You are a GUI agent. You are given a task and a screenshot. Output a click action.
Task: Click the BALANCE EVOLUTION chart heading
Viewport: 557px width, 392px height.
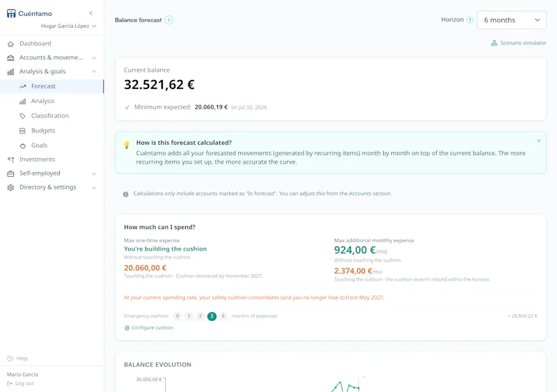click(158, 365)
